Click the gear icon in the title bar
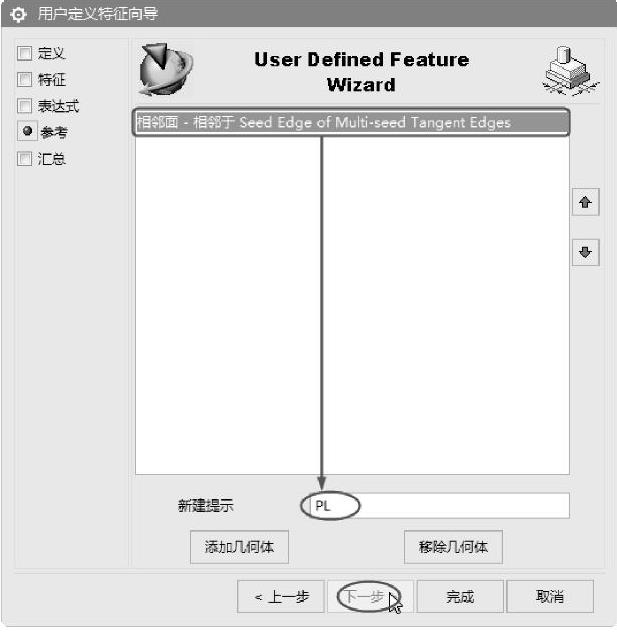Viewport: 617px width, 635px height. click(x=18, y=15)
